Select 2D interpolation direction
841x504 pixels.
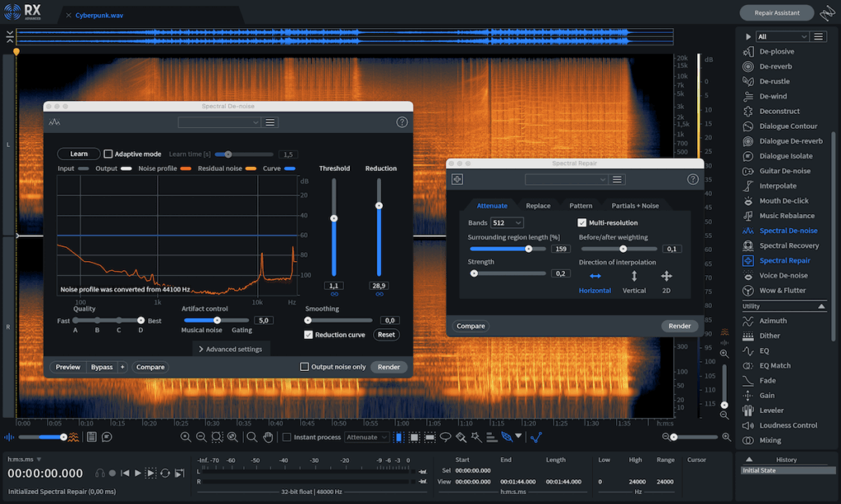tap(666, 282)
